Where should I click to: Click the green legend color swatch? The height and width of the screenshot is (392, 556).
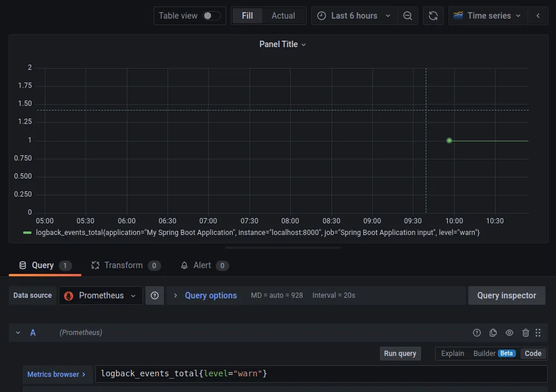tap(27, 233)
